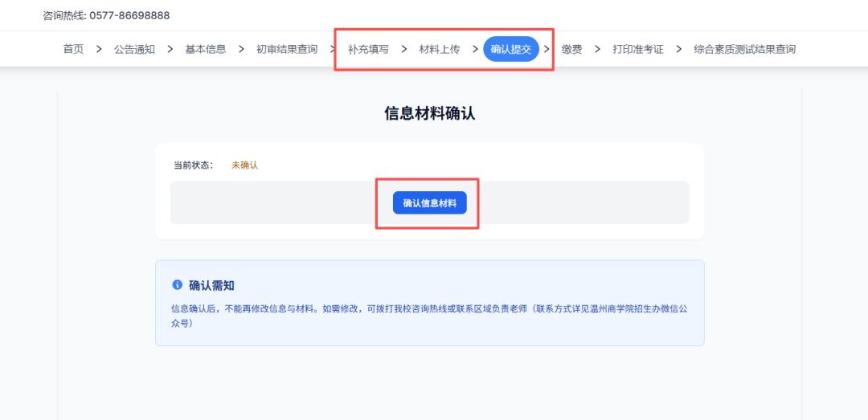Screen dimensions: 868x420
Task: Select the 补充填写 step
Action: click(x=368, y=49)
